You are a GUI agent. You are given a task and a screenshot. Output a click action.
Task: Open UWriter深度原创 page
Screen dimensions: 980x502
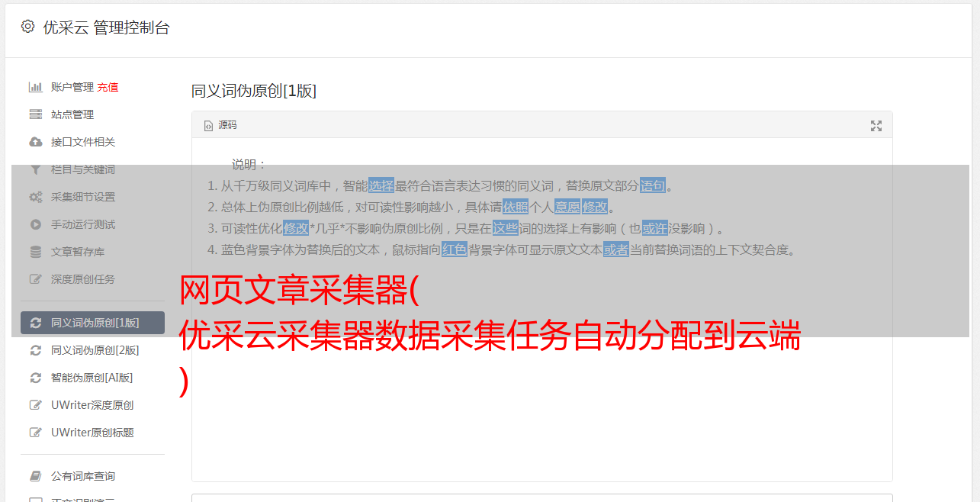[x=92, y=405]
